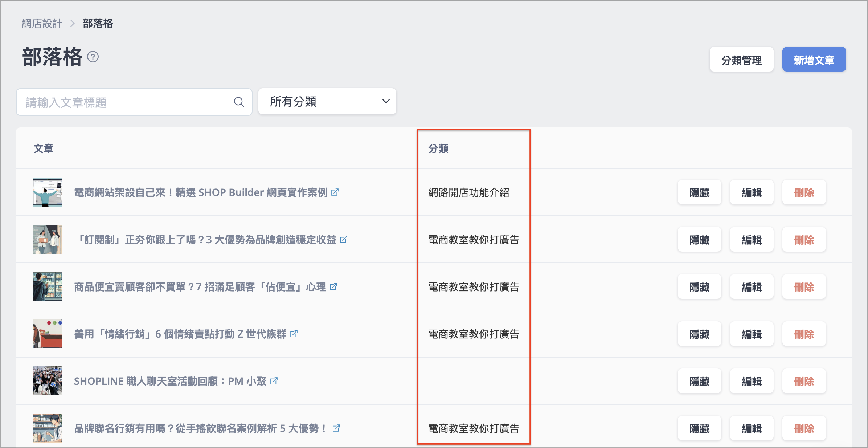
Task: Open external link icon for PM 小聚 article
Action: pyautogui.click(x=274, y=381)
